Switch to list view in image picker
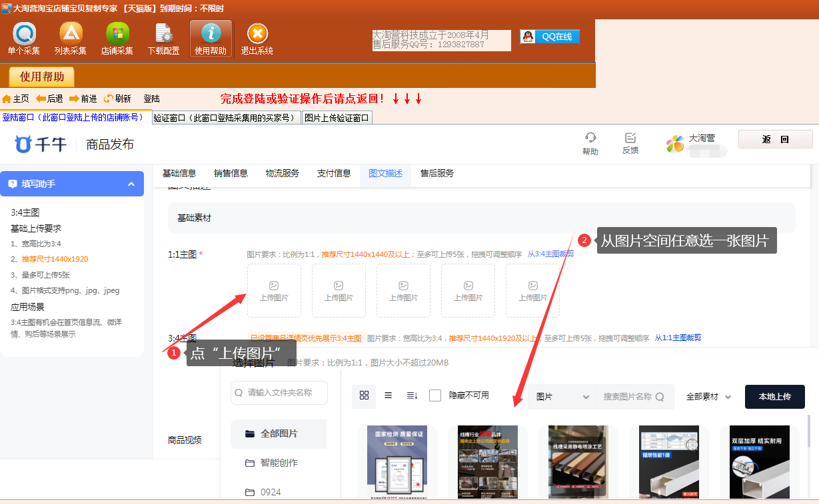 click(388, 395)
